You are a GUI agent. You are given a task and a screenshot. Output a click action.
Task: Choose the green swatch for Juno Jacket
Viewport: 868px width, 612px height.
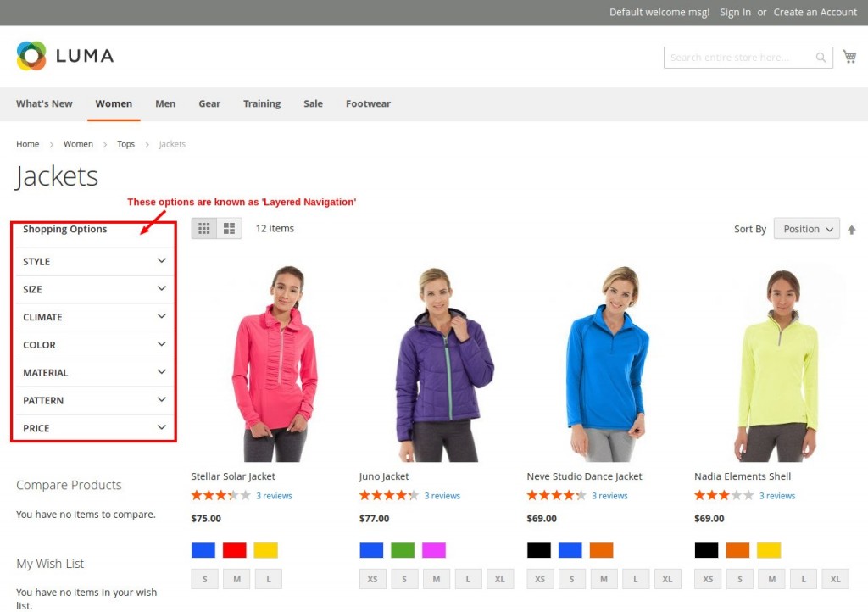(403, 550)
